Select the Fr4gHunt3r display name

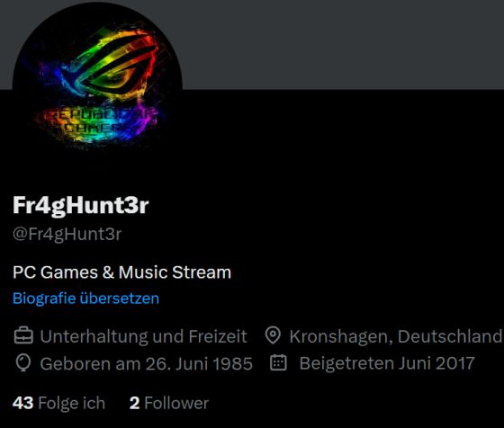pos(81,205)
